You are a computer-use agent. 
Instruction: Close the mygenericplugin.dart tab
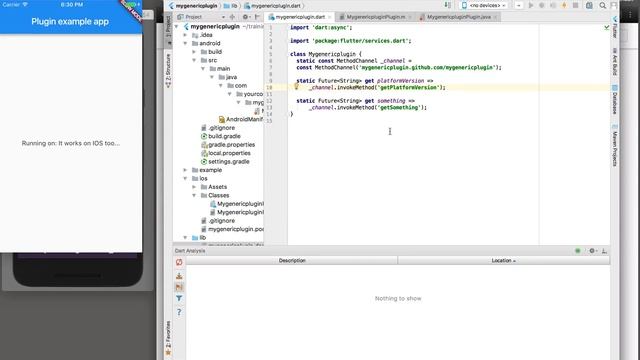pyautogui.click(x=330, y=17)
